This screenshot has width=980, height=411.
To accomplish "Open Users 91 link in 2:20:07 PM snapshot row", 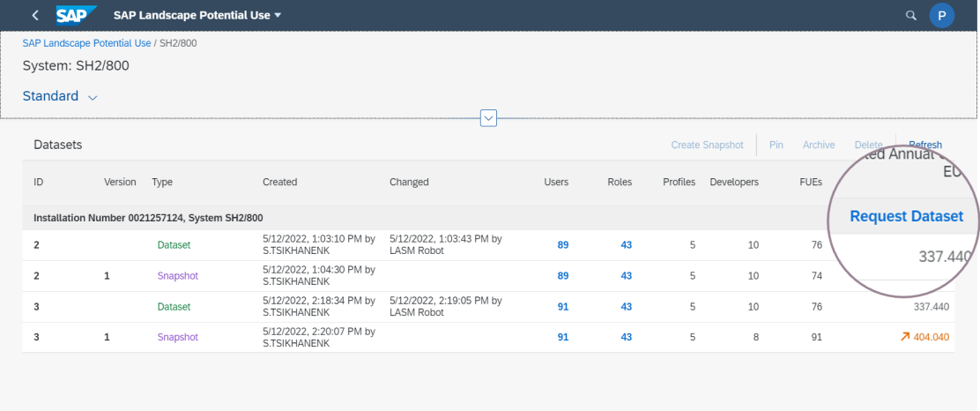I will point(563,337).
